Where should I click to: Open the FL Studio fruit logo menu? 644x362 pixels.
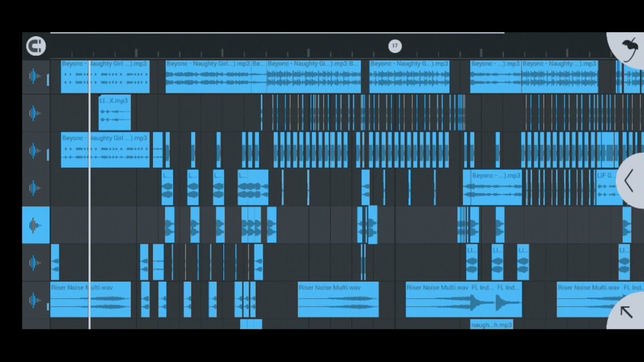coord(628,49)
